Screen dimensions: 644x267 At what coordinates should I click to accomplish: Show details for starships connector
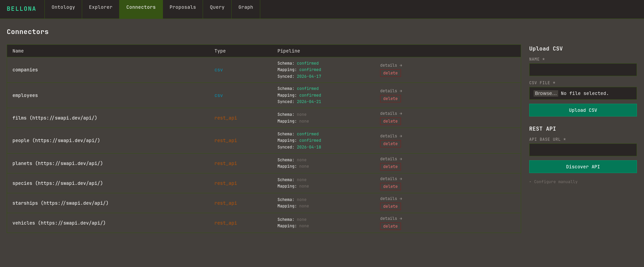391,199
